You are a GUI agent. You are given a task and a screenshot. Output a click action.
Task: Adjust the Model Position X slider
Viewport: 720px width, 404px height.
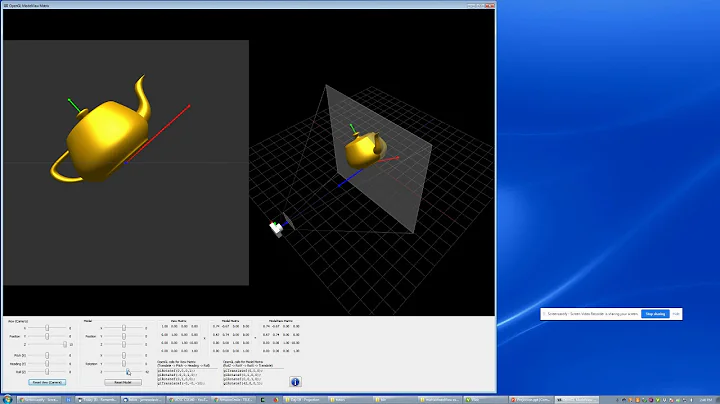124,328
